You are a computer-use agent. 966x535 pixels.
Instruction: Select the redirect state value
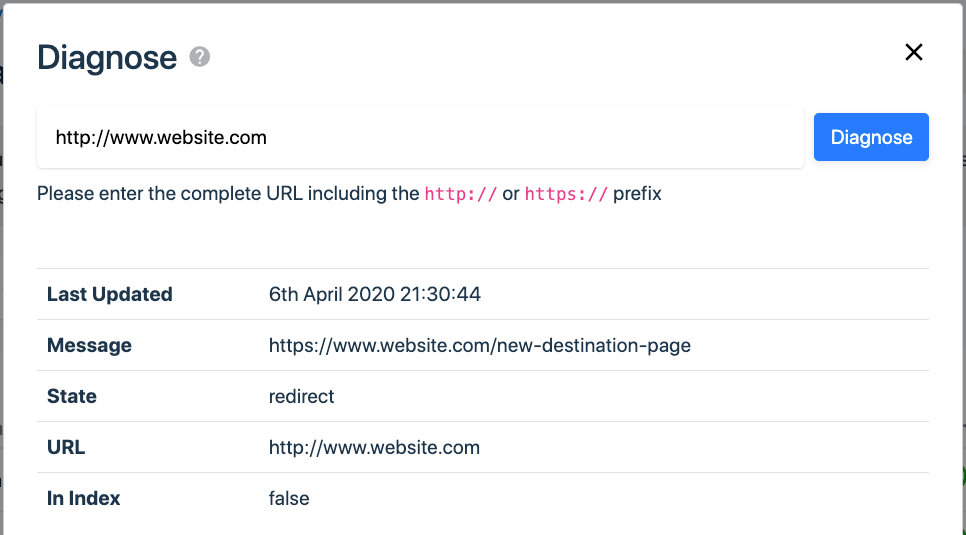[x=301, y=396]
